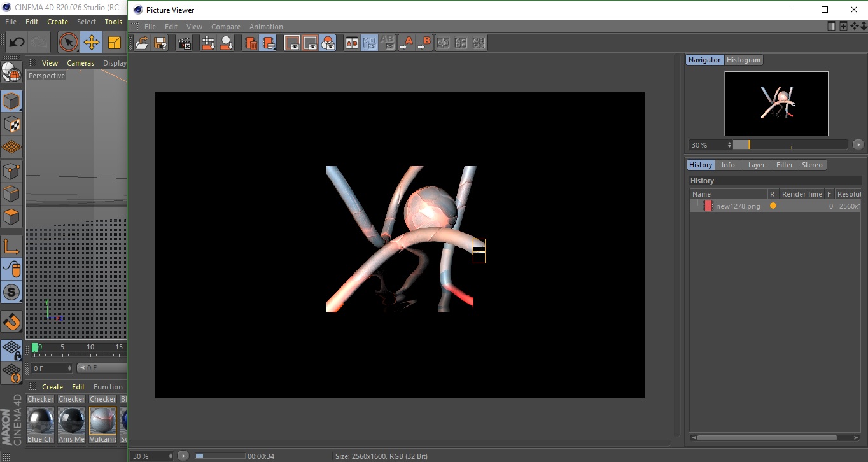
Task: Click the highlighted notebook history icon
Action: pyautogui.click(x=268, y=43)
